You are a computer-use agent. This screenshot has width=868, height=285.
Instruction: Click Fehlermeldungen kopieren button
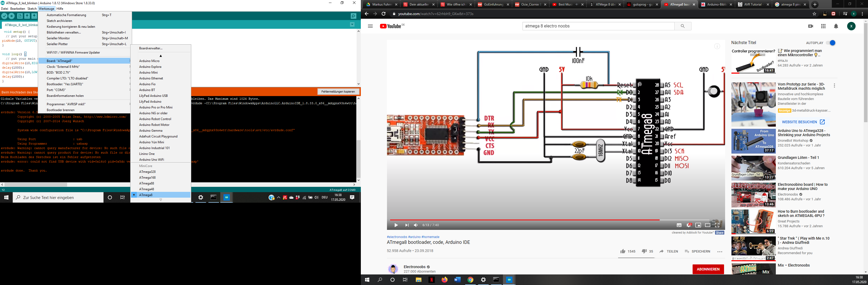338,92
